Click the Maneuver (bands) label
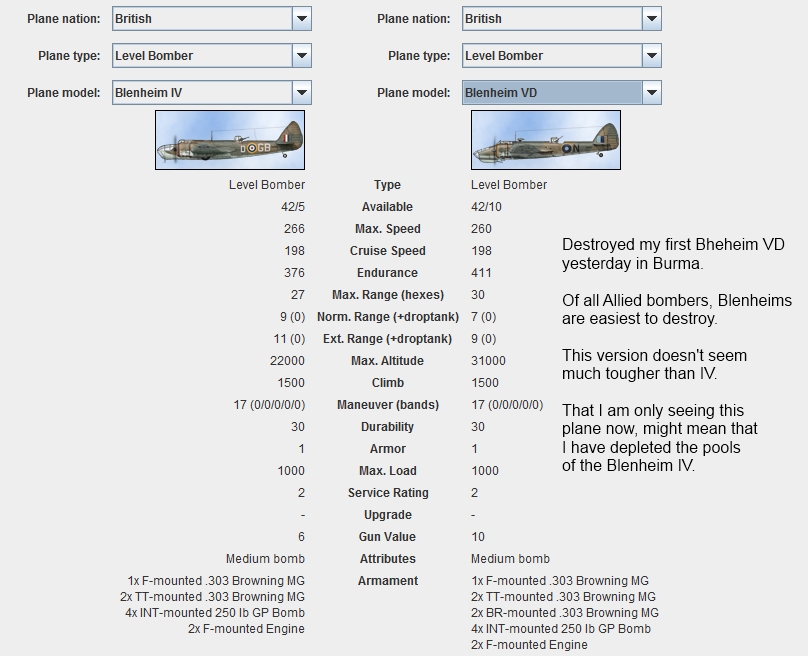This screenshot has height=656, width=808. [388, 405]
